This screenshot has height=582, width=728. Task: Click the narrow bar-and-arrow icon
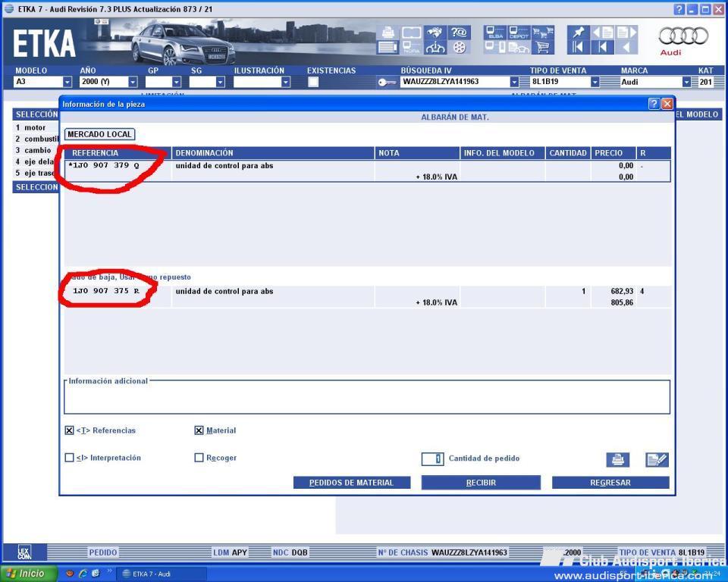pos(603,47)
